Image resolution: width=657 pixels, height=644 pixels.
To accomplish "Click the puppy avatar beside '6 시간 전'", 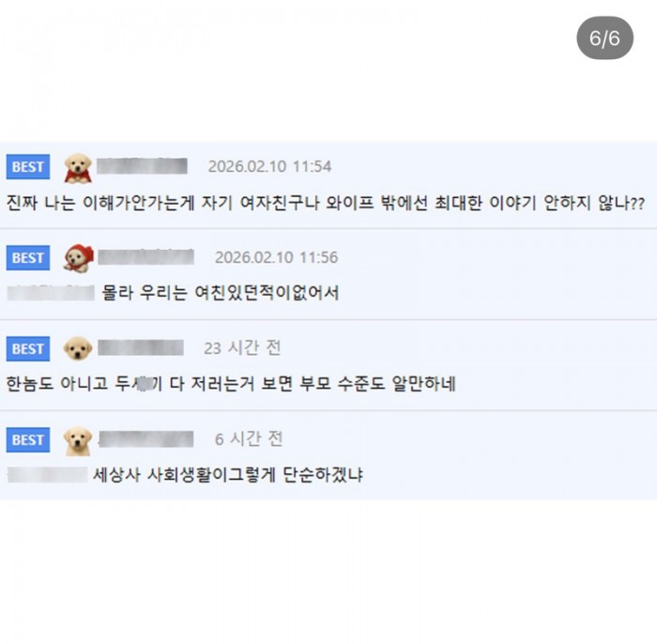I will tap(78, 439).
